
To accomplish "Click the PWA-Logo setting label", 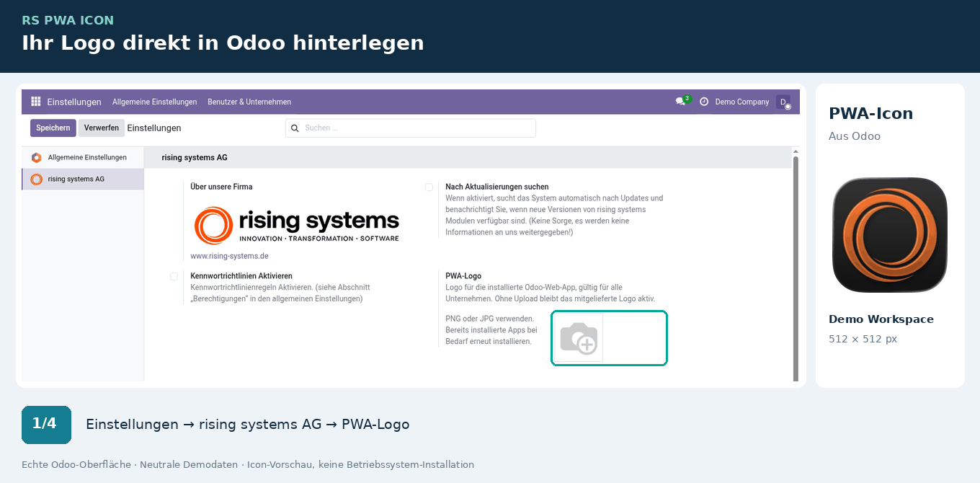I will [x=463, y=276].
